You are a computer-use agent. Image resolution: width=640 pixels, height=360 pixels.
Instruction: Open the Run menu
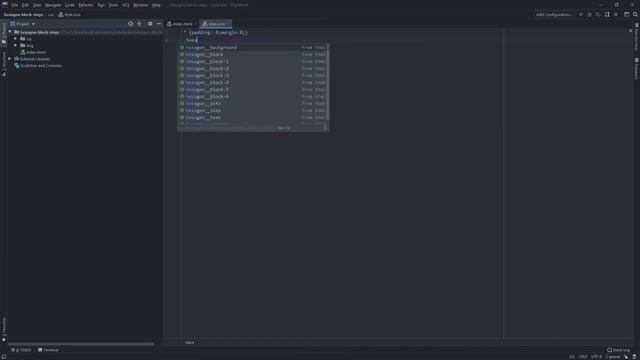(101, 5)
